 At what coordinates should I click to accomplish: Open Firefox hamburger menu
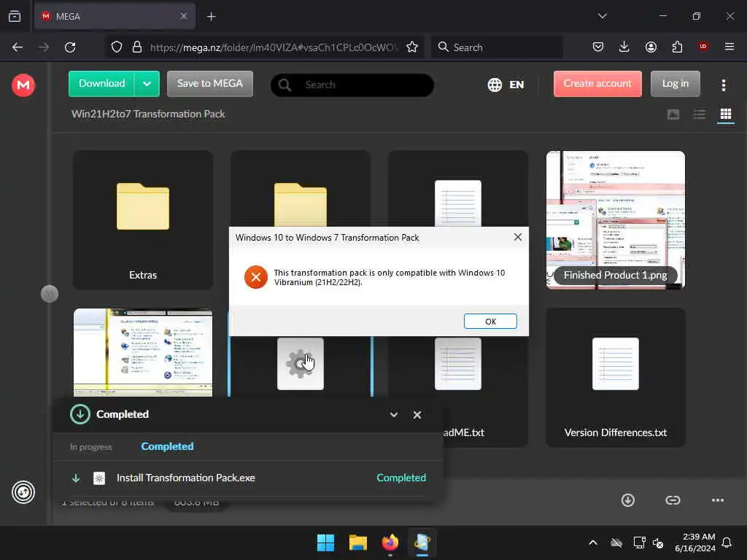tap(729, 47)
